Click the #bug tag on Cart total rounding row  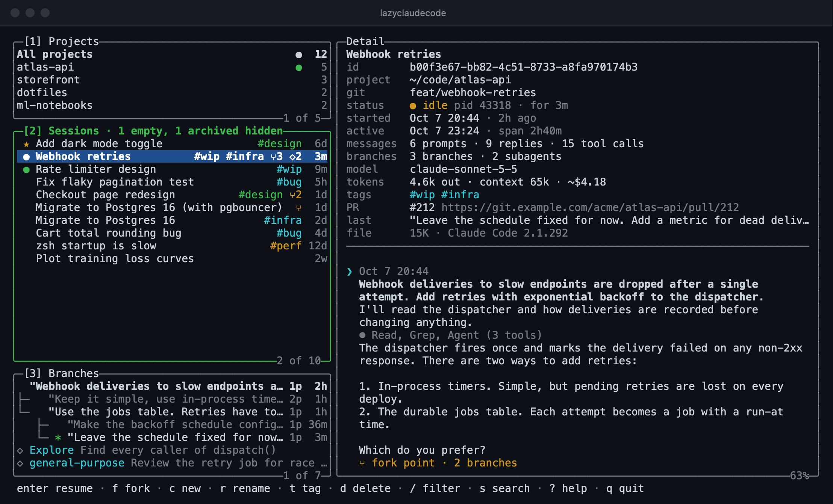tap(289, 233)
